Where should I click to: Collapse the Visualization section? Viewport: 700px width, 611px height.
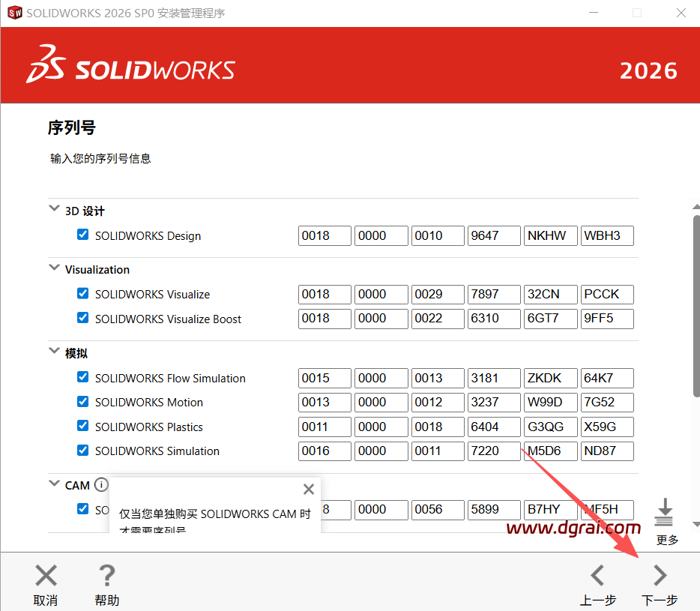tap(54, 268)
